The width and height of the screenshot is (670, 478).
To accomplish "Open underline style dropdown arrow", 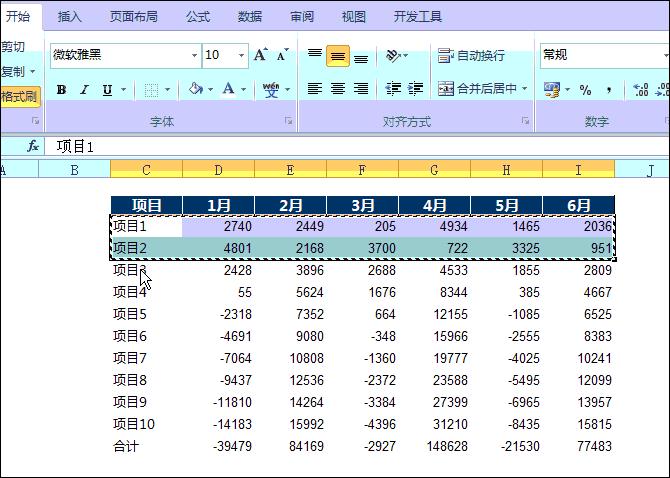I will [123, 90].
